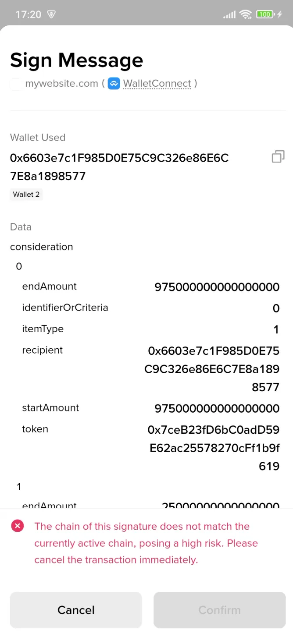Expand item 0 under consideration

click(18, 266)
